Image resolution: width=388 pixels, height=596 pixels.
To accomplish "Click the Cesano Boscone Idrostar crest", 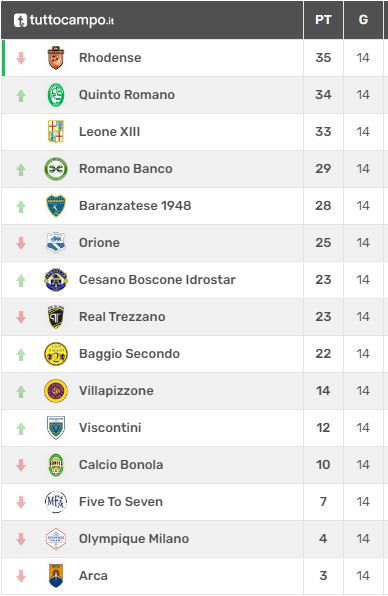I will 56,280.
